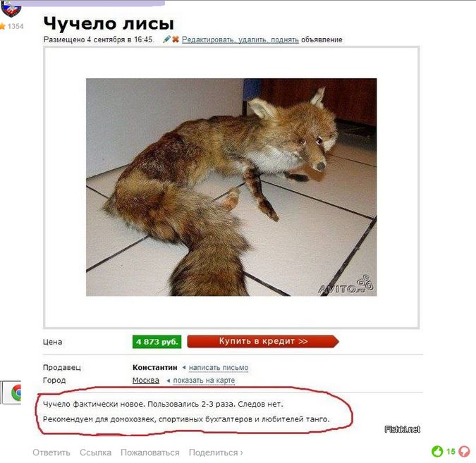
Task: Click 'Ответить' to reply
Action: [51, 452]
